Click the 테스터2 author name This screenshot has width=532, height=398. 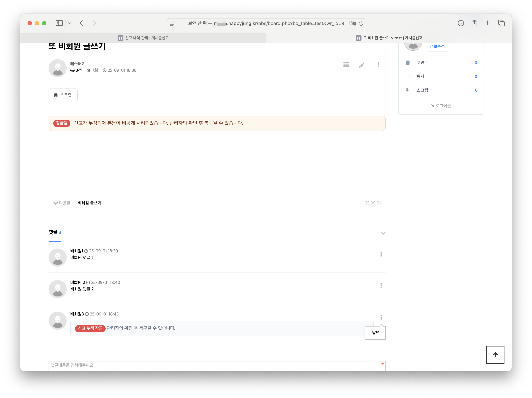click(x=77, y=63)
